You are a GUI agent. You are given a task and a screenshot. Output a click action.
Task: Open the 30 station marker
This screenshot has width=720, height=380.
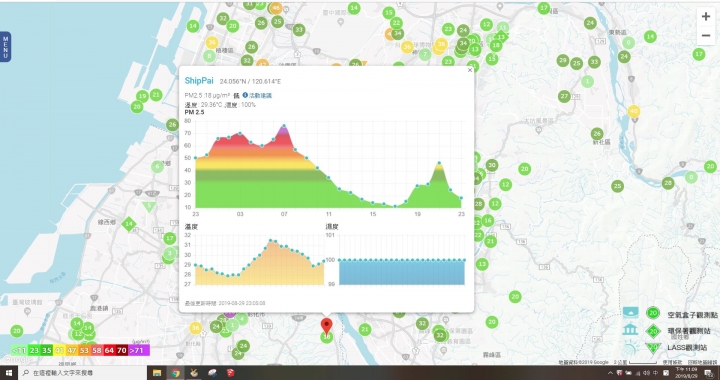492,165
